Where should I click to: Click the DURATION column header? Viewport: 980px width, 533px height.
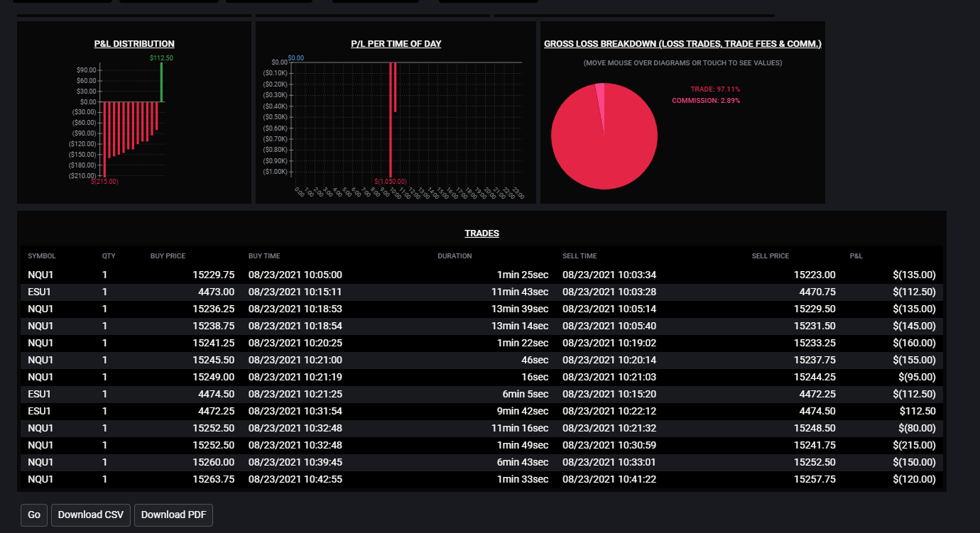[x=454, y=256]
